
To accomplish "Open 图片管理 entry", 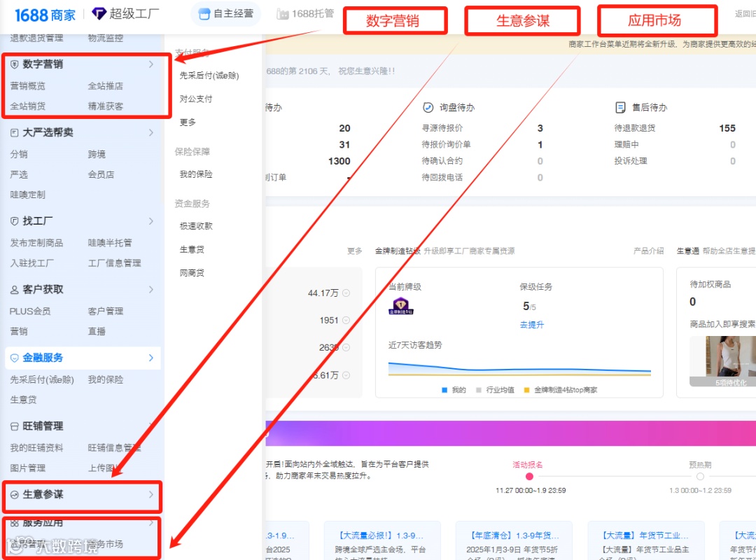I will pyautogui.click(x=28, y=469).
